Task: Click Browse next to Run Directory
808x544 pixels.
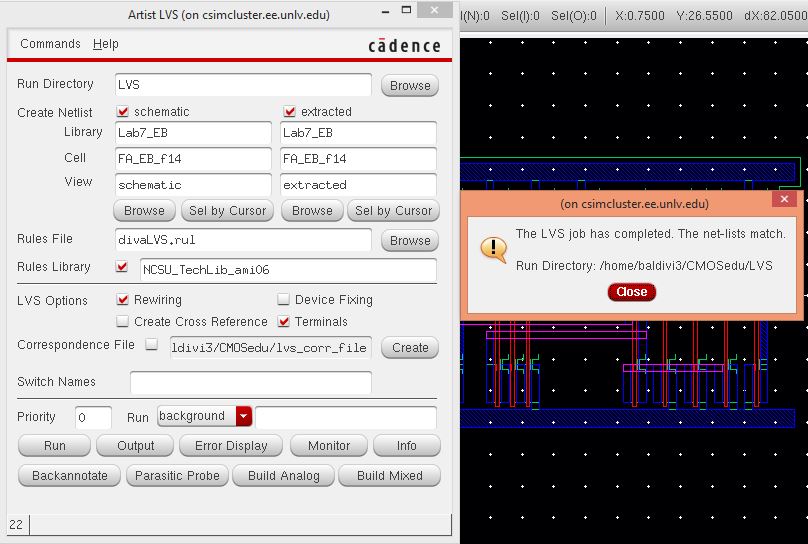Action: [410, 86]
